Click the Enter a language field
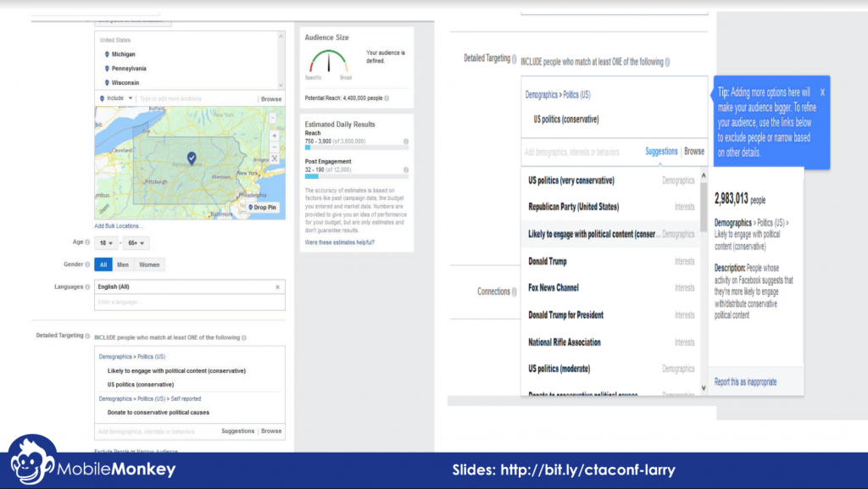Image resolution: width=868 pixels, height=489 pixels. 190,302
